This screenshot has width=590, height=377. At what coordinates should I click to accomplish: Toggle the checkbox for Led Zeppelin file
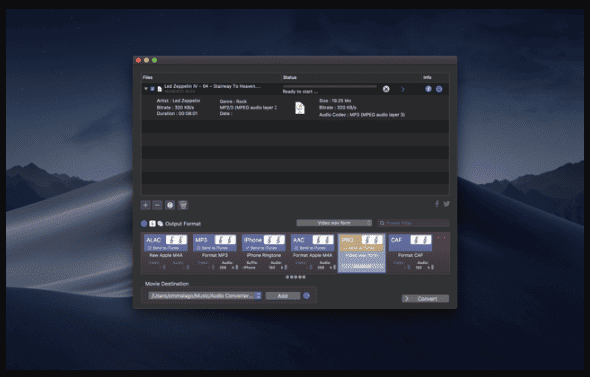[x=152, y=89]
